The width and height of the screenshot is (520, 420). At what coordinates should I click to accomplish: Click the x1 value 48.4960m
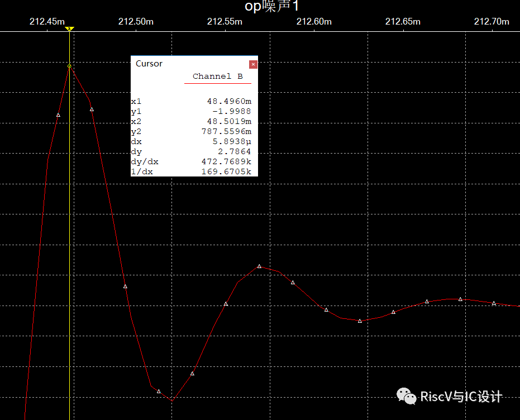pos(229,102)
